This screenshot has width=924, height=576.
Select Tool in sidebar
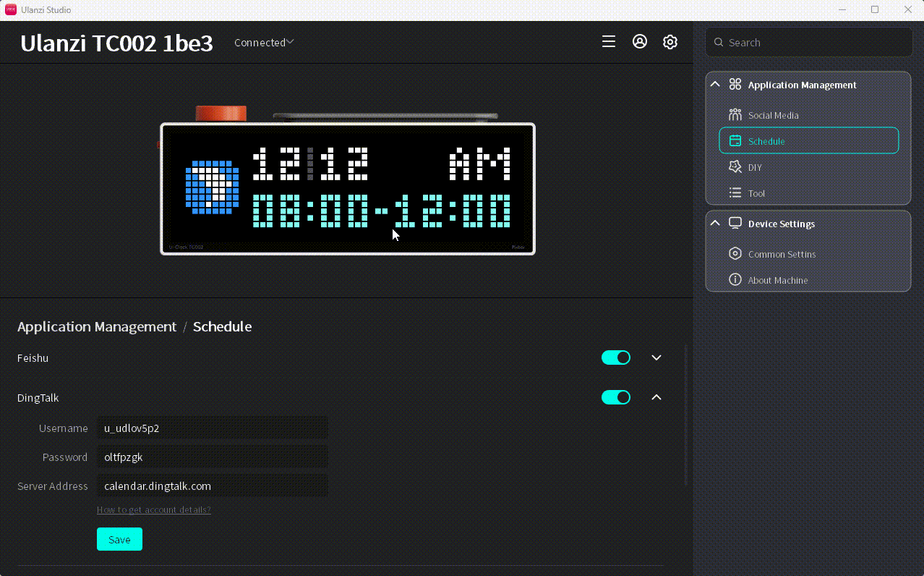pos(809,193)
